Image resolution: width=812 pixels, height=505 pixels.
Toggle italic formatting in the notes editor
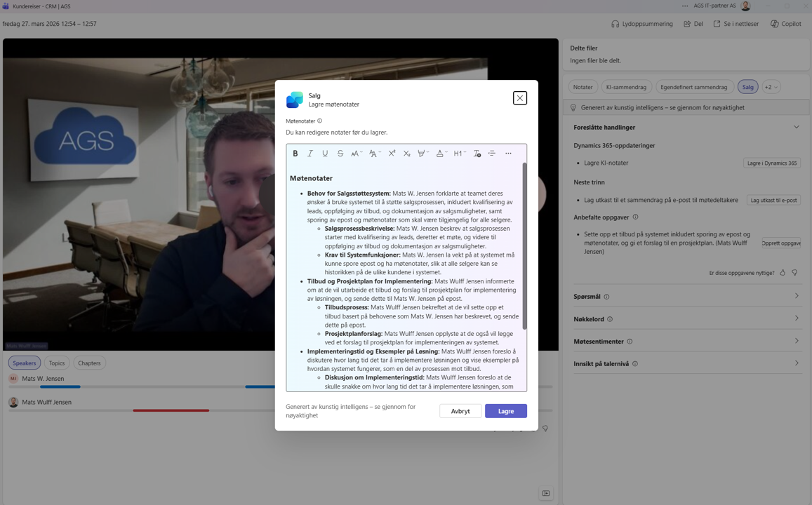[x=310, y=154]
